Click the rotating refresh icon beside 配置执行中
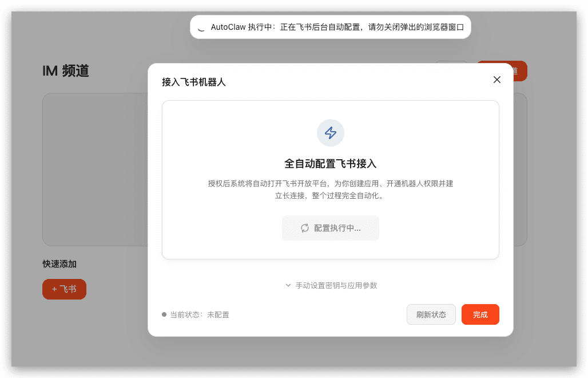This screenshot has width=588, height=378. (305, 228)
